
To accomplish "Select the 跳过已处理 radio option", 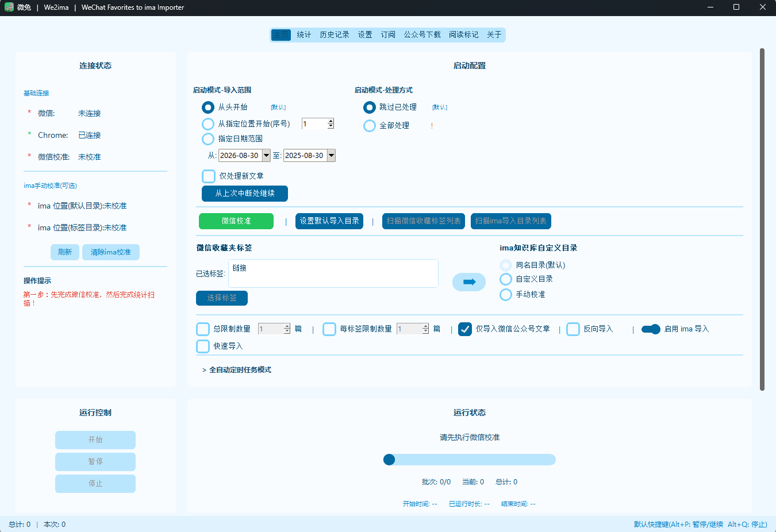I will point(370,107).
